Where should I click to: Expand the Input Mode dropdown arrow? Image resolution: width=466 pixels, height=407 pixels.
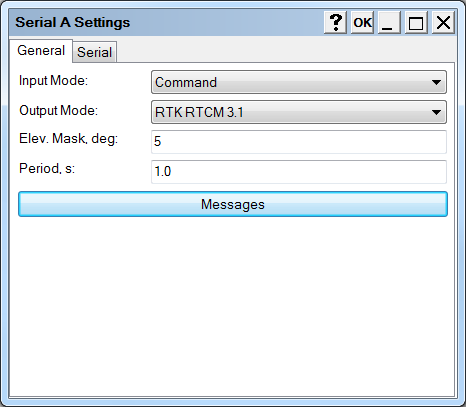click(x=436, y=82)
